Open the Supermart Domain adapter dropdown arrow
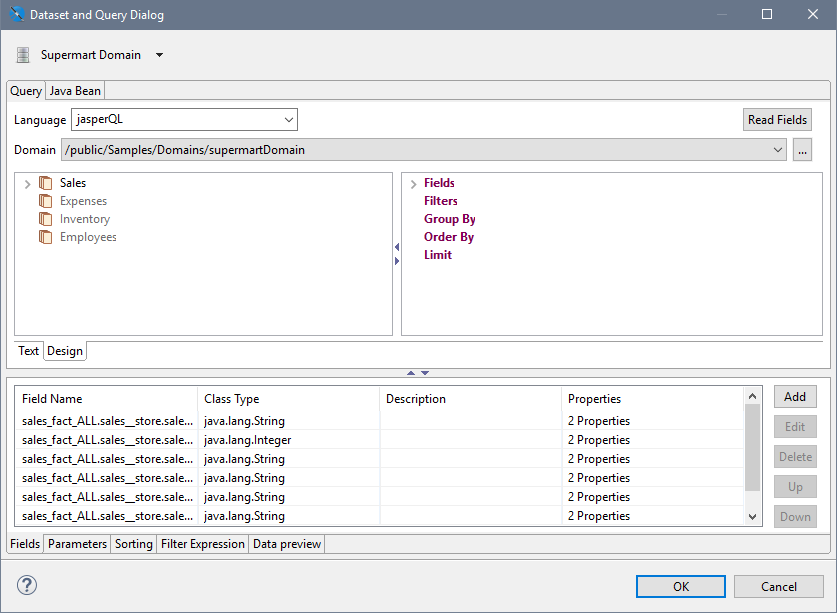This screenshot has height=613, width=837. point(159,55)
